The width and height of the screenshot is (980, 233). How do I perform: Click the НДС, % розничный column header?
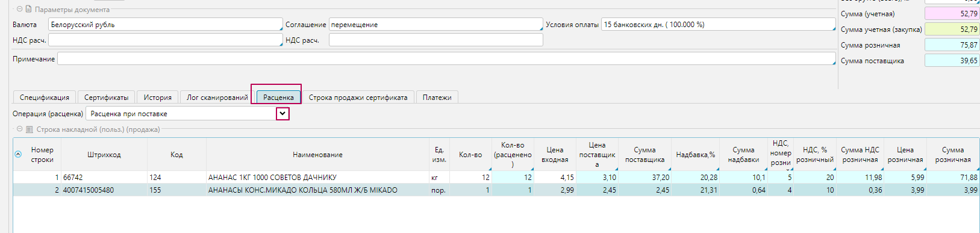coord(815,155)
